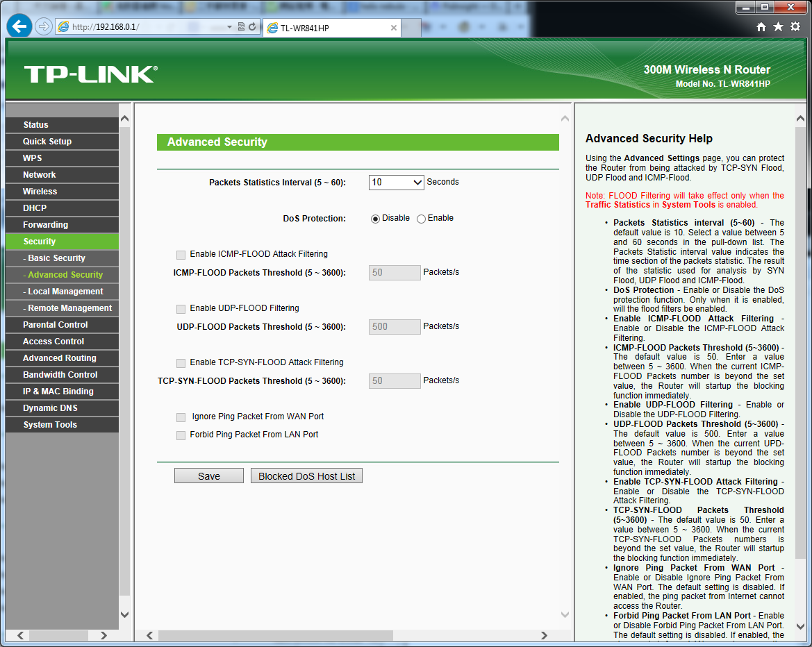This screenshot has height=647, width=812.
Task: Open the browser home page icon
Action: click(761, 26)
